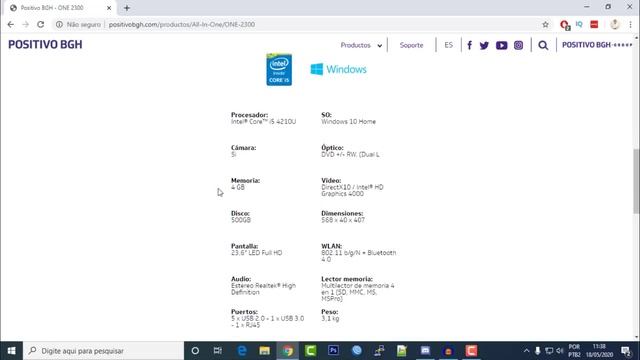Screen dimensions: 640x360
Task: Click the '500GB' disk value
Action: pos(241,220)
